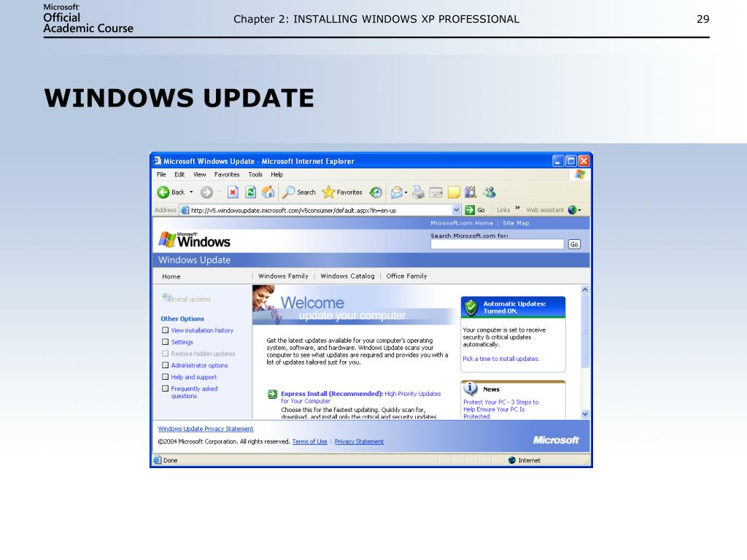Click the Windows flag logo in menu bar
This screenshot has width=747, height=560.
click(580, 174)
